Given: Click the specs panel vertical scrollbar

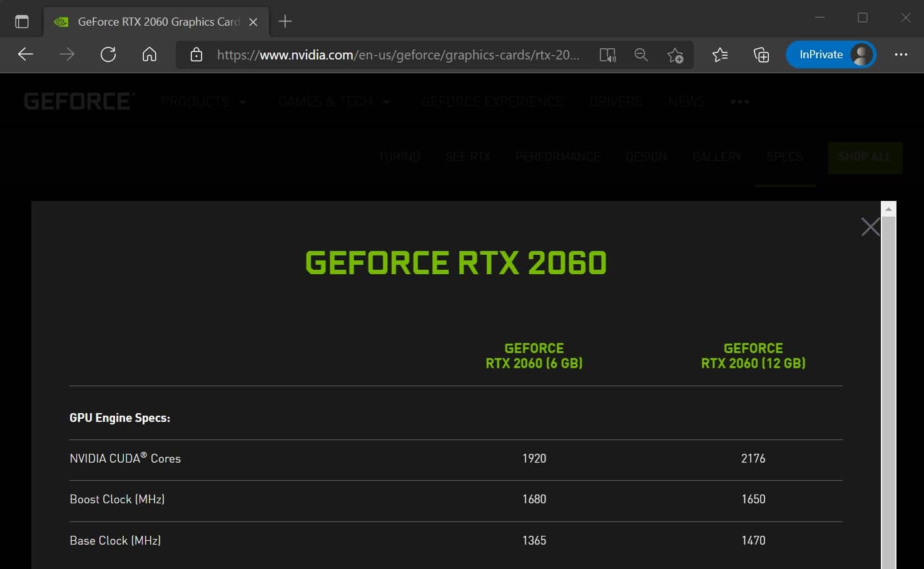Looking at the screenshot, I should pyautogui.click(x=888, y=393).
